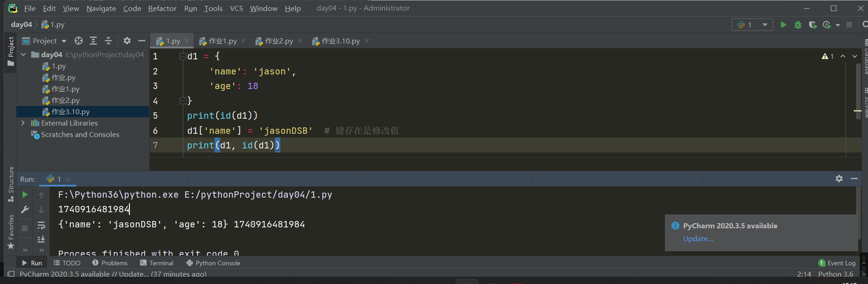Open Run panel wrench settings icon
This screenshot has height=284, width=868.
tap(25, 210)
